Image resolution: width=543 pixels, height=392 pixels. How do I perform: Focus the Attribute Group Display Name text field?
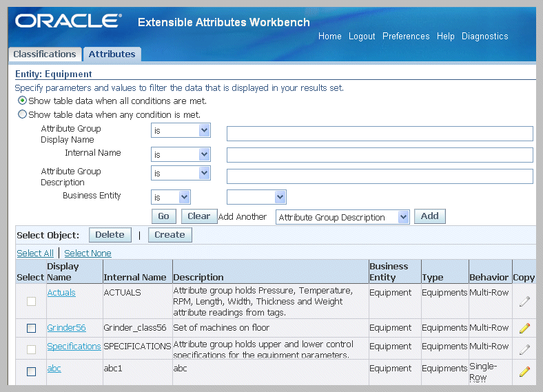point(380,134)
